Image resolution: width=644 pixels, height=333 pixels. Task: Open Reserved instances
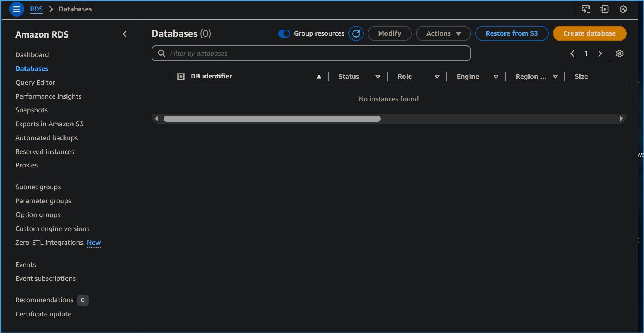[45, 152]
